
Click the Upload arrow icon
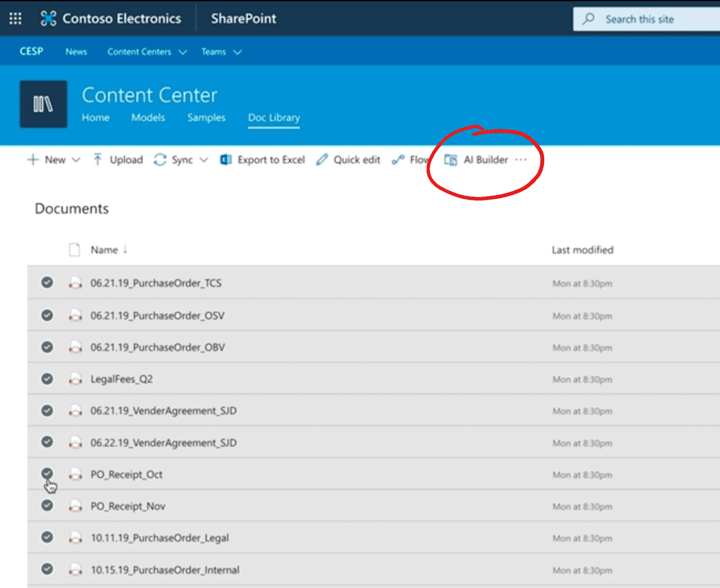click(x=97, y=160)
